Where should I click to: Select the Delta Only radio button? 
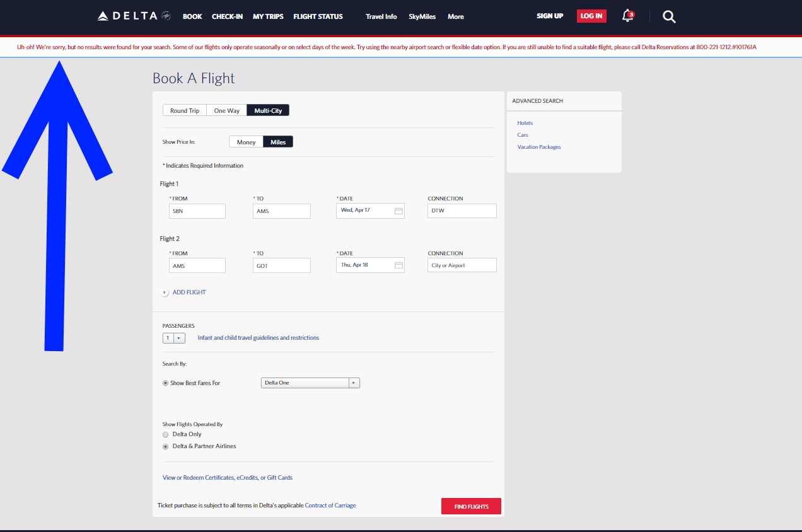tap(166, 434)
